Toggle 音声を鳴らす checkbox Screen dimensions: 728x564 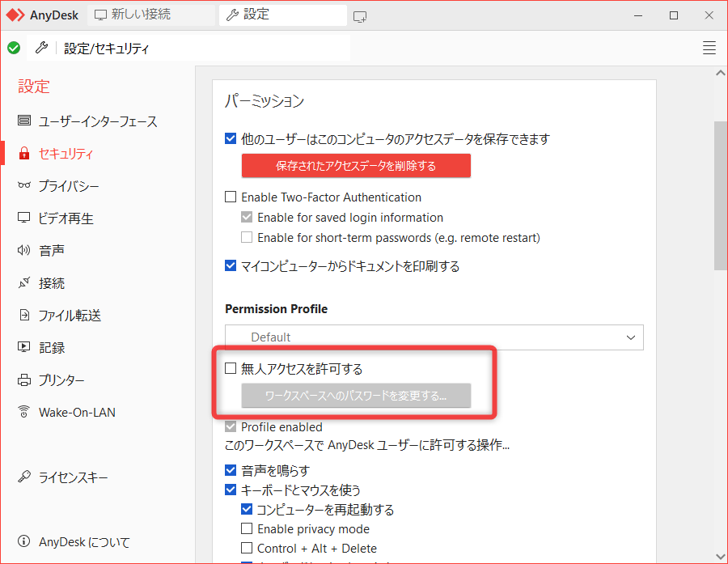tap(231, 470)
